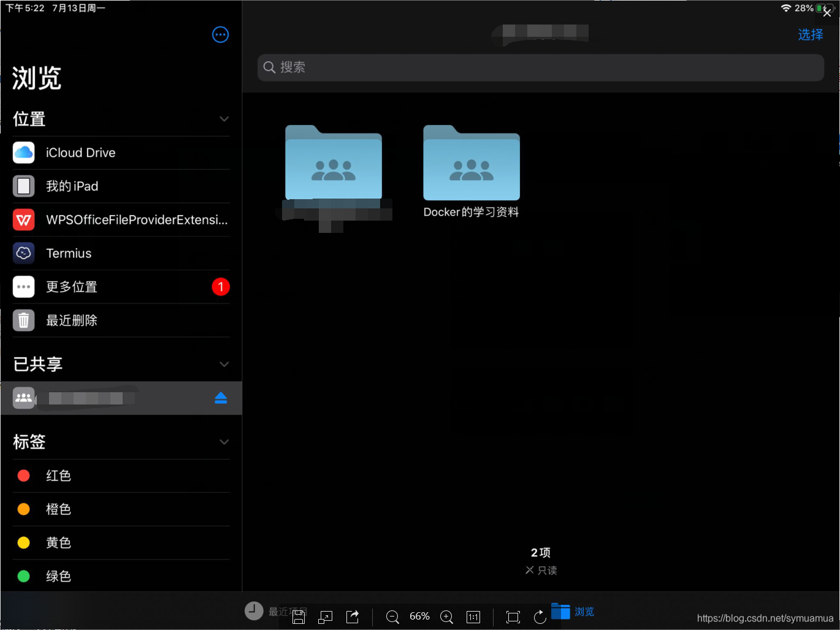The width and height of the screenshot is (840, 630).
Task: Filter by 红色 tag
Action: (x=121, y=476)
